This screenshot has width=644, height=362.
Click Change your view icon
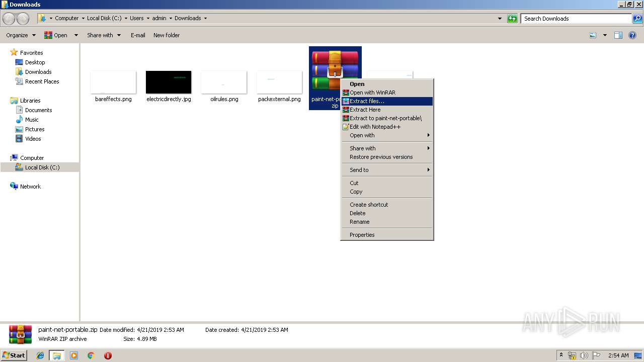tap(593, 35)
